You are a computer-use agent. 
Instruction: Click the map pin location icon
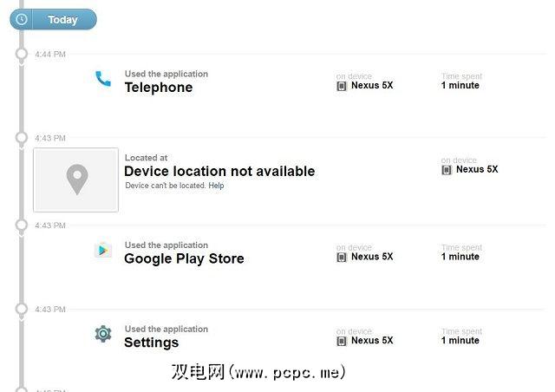76,180
